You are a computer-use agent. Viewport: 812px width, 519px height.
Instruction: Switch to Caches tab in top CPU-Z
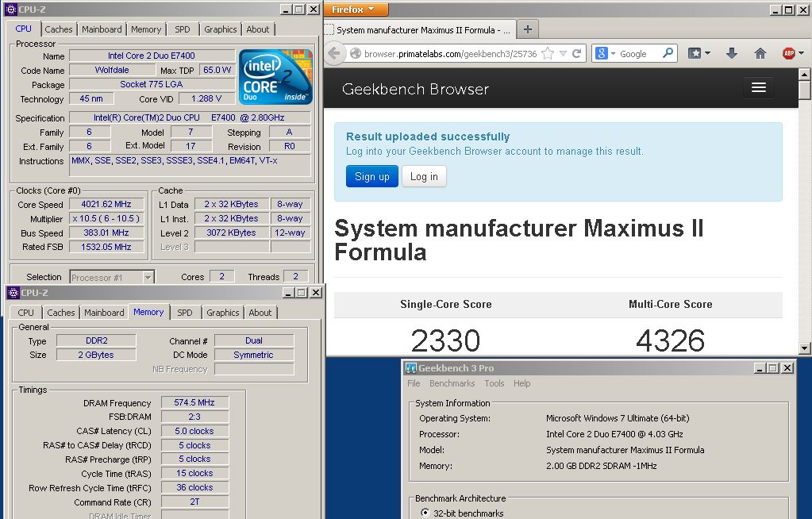[59, 29]
